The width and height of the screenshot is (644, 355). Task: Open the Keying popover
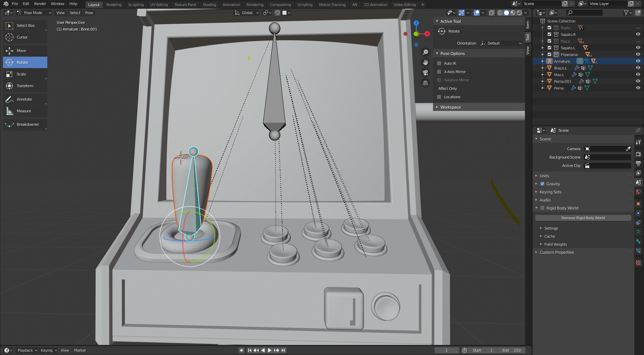(x=49, y=350)
